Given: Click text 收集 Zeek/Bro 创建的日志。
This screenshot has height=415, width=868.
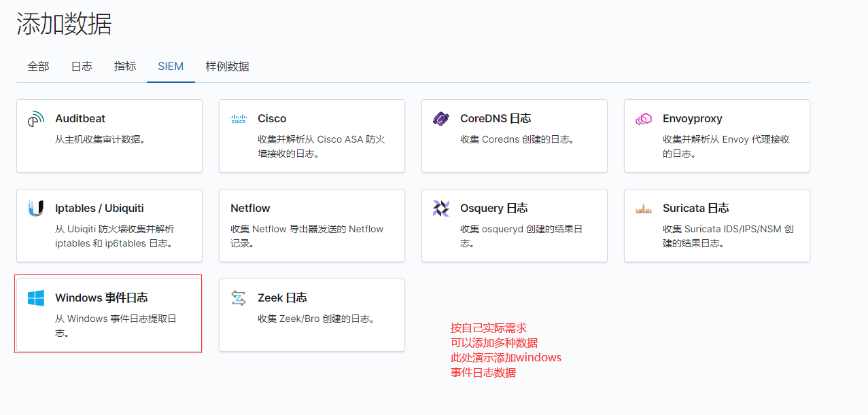Looking at the screenshot, I should 316,319.
